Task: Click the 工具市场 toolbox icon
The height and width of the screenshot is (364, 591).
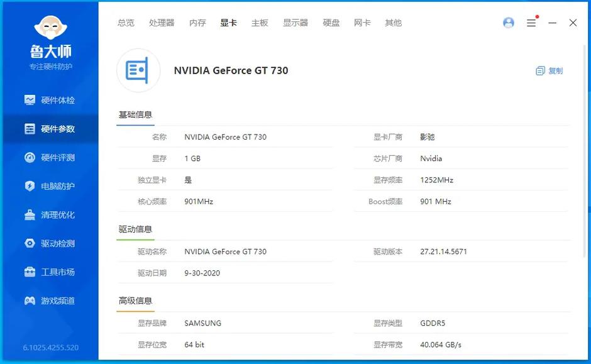Action: point(30,272)
